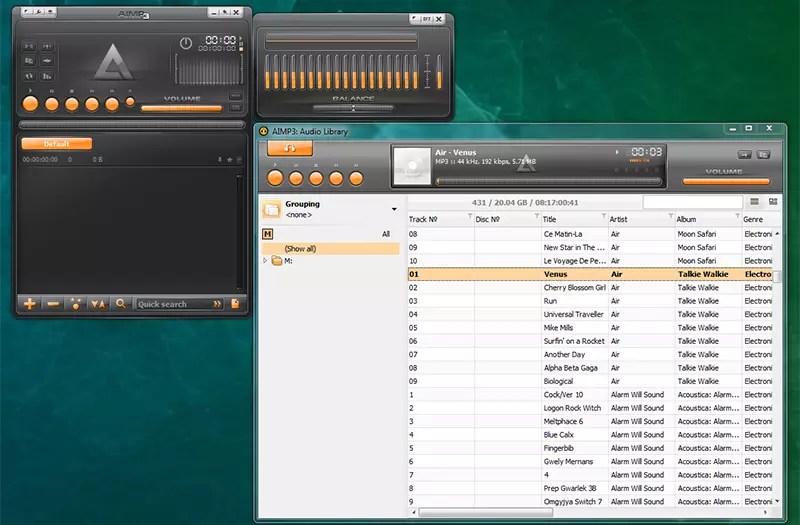The width and height of the screenshot is (800, 525).
Task: Click the star icon in playlist header
Action: click(230, 160)
